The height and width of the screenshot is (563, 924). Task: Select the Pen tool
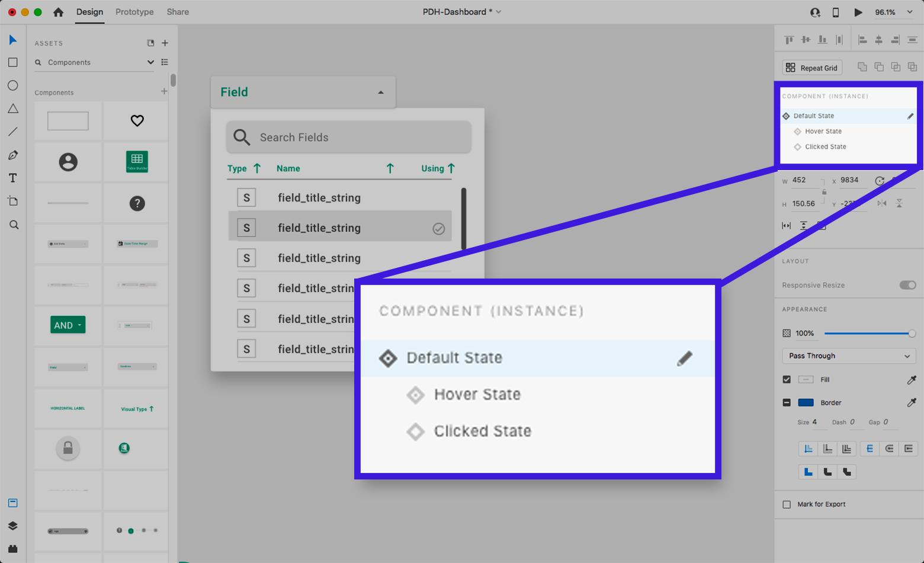pos(13,155)
